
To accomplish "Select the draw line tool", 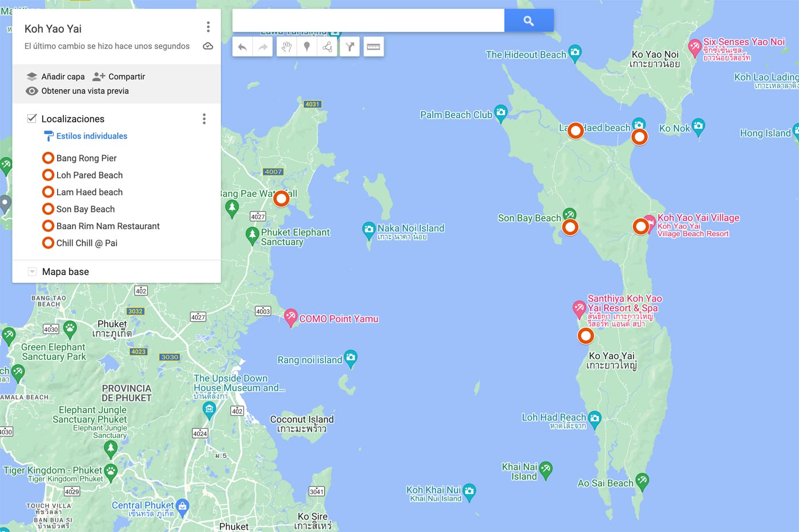I will (327, 46).
